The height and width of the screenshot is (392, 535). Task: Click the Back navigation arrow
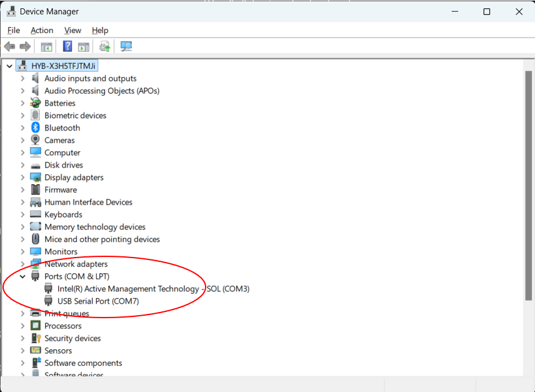click(9, 46)
